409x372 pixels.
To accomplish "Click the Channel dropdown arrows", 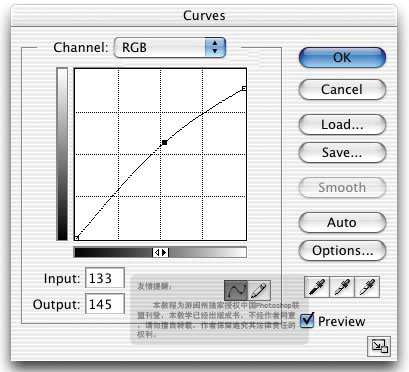I will (x=215, y=47).
